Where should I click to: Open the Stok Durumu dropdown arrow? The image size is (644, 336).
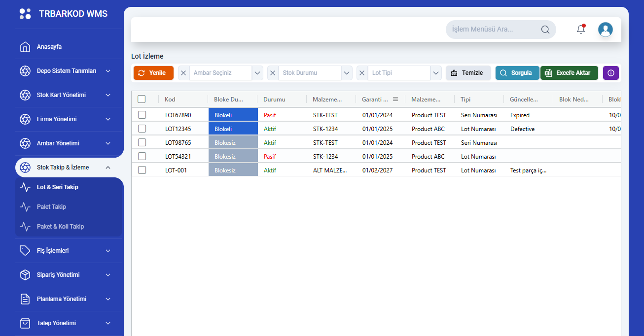click(x=347, y=73)
